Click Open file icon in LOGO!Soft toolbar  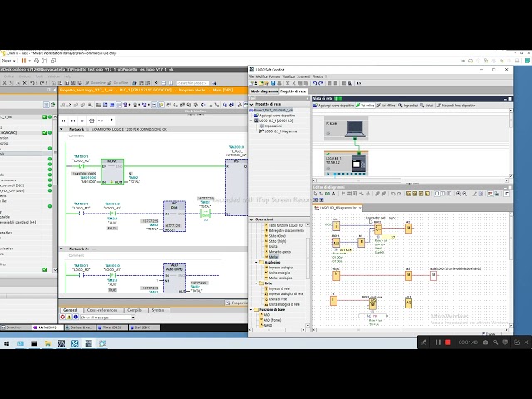point(261,83)
